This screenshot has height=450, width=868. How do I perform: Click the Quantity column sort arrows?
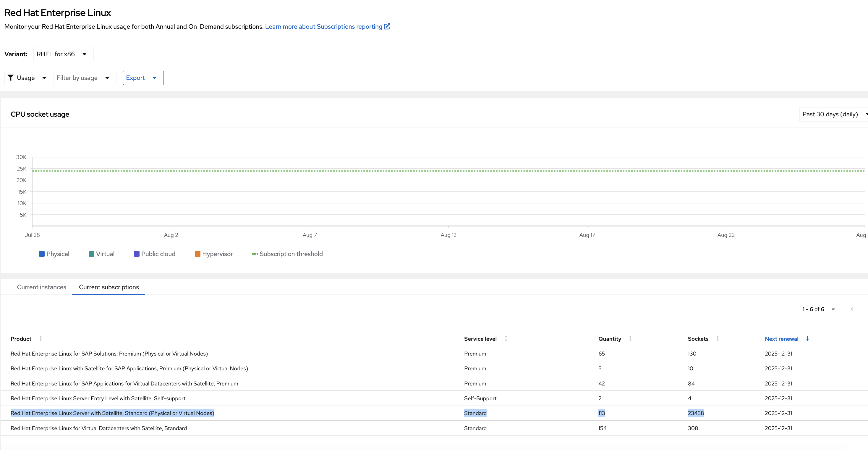(630, 338)
